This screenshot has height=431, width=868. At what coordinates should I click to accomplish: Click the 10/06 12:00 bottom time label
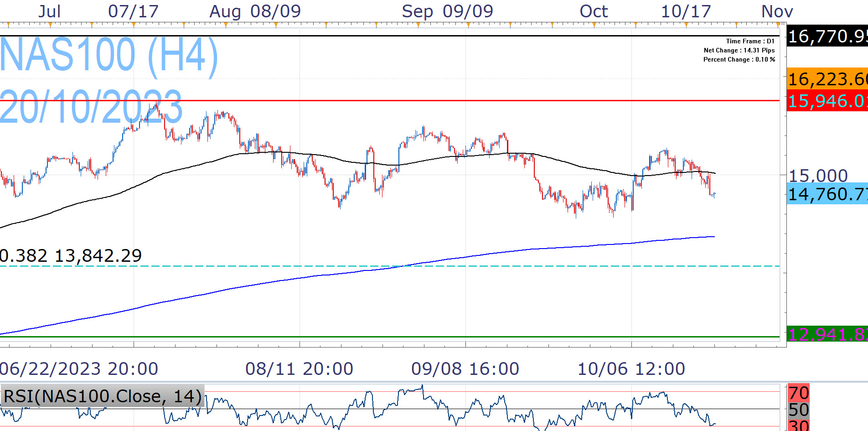tap(631, 369)
